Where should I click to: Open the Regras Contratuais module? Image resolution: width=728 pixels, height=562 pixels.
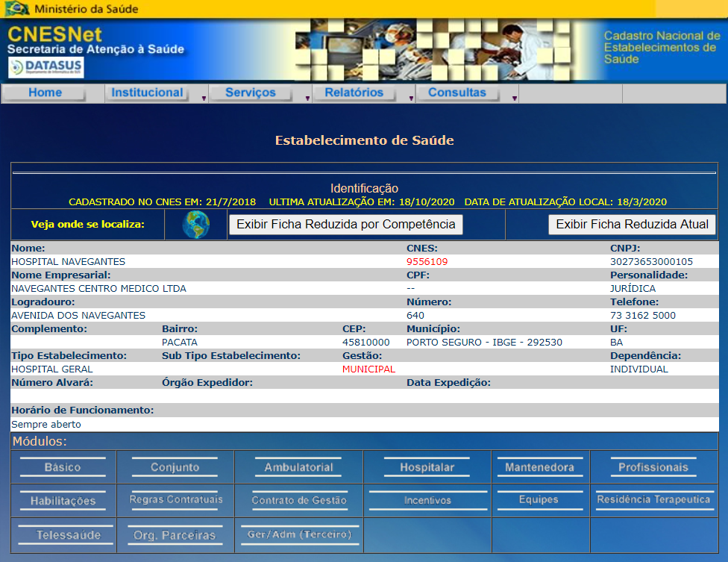tap(175, 500)
